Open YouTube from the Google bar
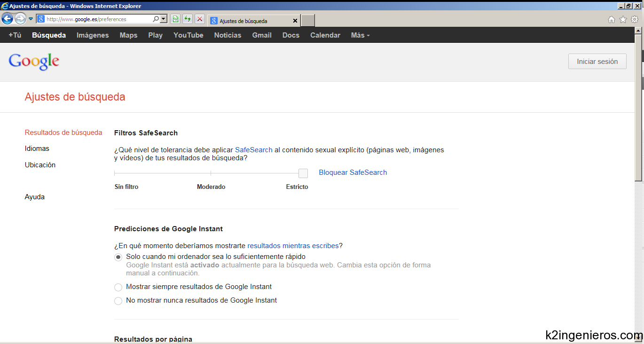Image resolution: width=644 pixels, height=344 pixels. 188,35
